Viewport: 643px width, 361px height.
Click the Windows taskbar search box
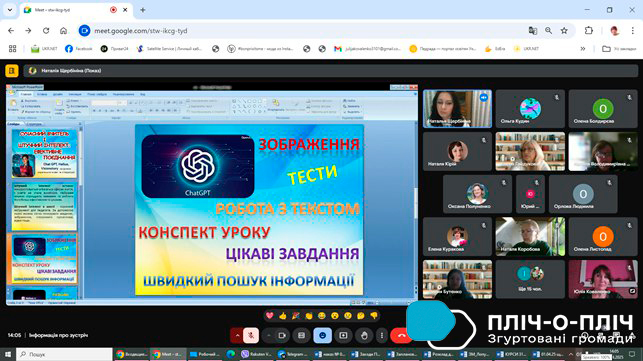64,354
